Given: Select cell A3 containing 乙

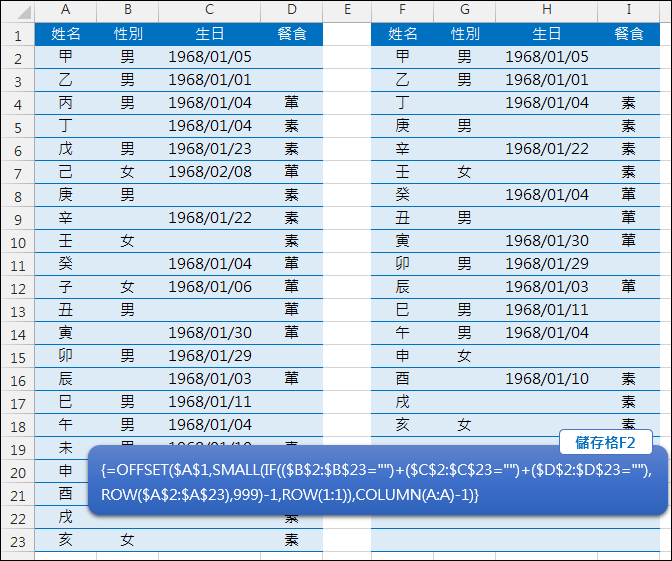Looking at the screenshot, I should click(x=66, y=80).
